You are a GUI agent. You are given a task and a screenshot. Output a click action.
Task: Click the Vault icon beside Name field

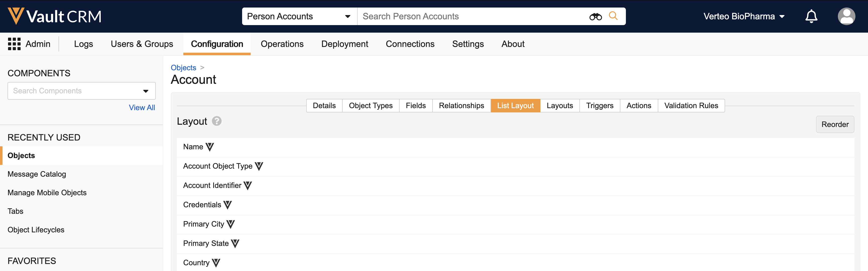point(209,147)
